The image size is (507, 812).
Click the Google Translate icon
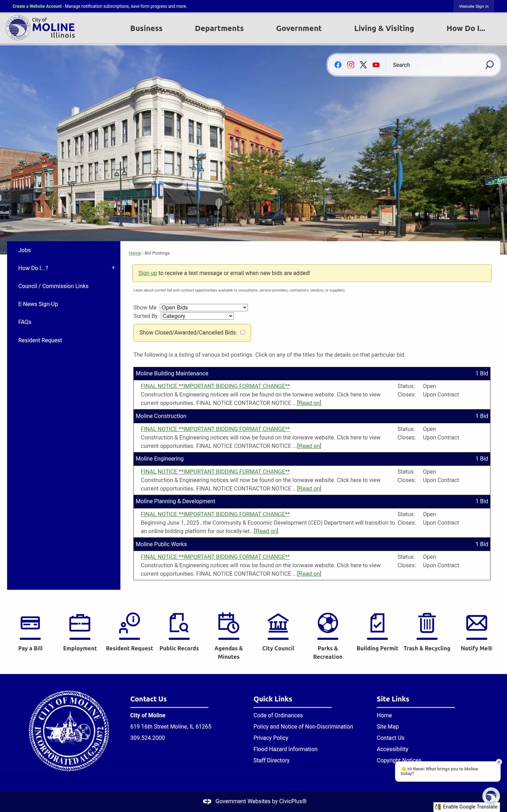click(438, 807)
